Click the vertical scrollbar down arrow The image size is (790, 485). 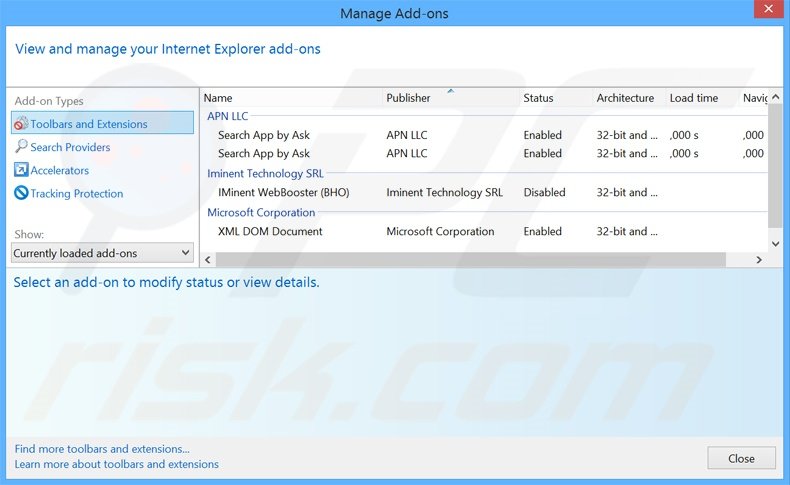(x=775, y=244)
